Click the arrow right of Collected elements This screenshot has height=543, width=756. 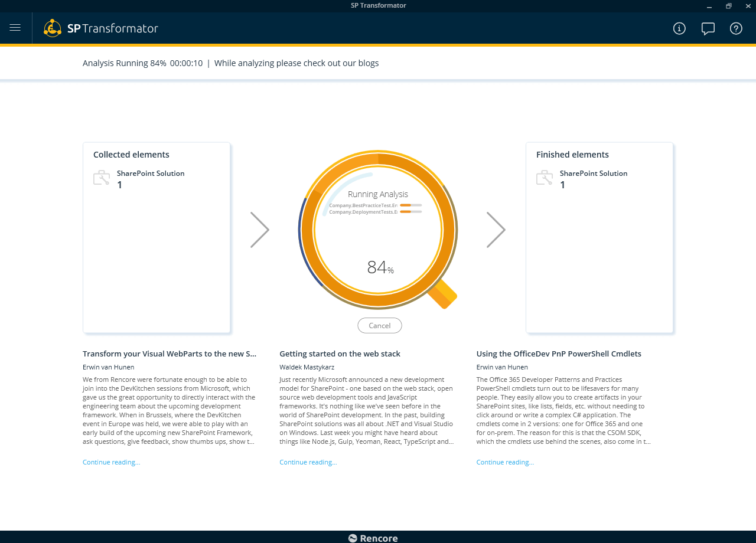(260, 230)
